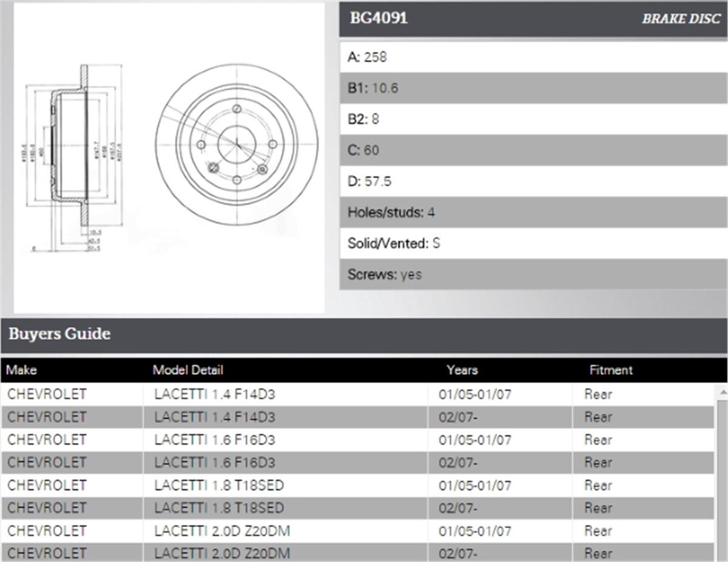The height and width of the screenshot is (562, 728).
Task: Click CHEVROLET make in LACETTI 1.4 F14D3 01/05-01/07 row
Action: tap(47, 395)
